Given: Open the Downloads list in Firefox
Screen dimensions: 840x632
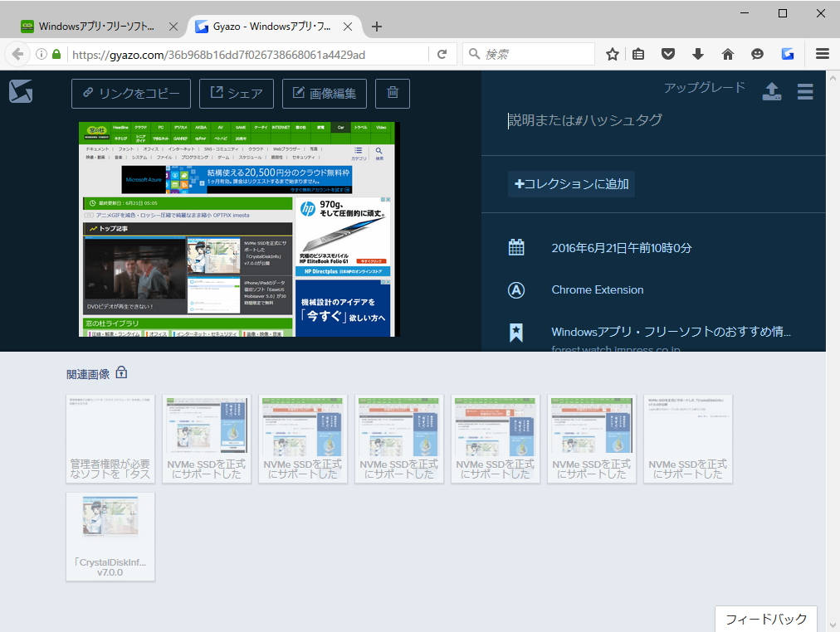Looking at the screenshot, I should coord(697,54).
